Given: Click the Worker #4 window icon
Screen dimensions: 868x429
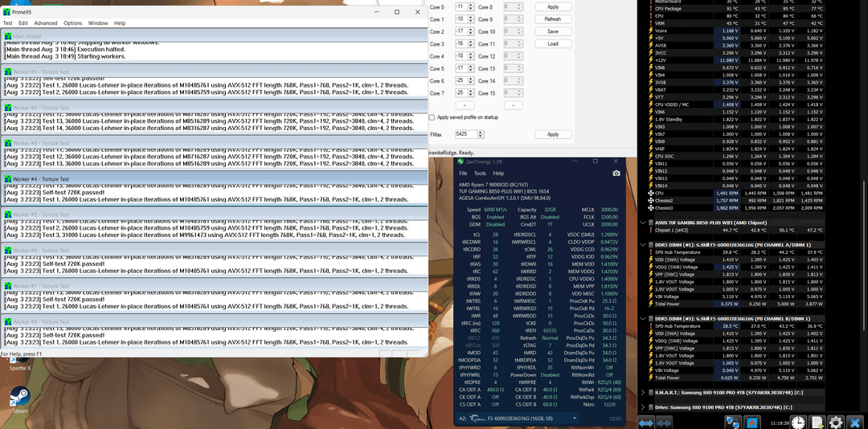Looking at the screenshot, I should [x=8, y=179].
